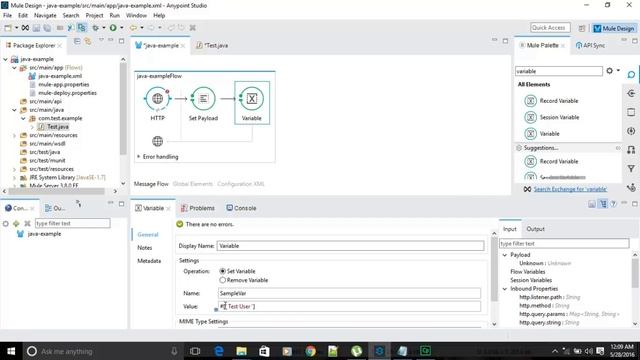Switch to the Problems tab

coord(198,208)
